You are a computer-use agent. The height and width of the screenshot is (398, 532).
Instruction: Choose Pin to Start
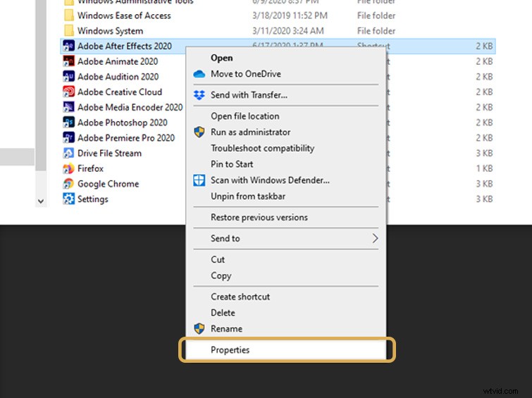232,164
